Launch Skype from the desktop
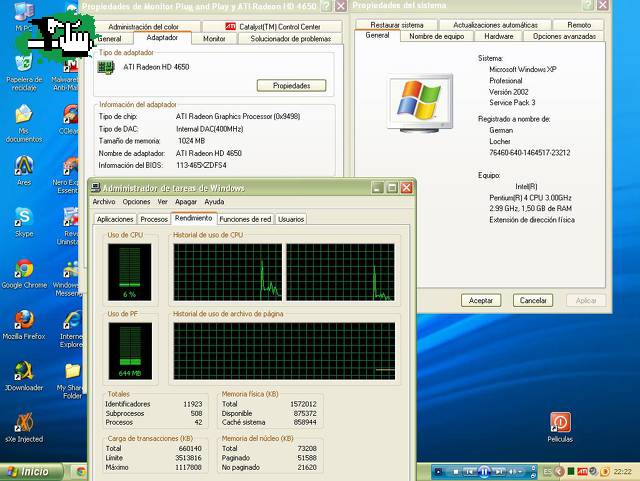 (x=24, y=222)
